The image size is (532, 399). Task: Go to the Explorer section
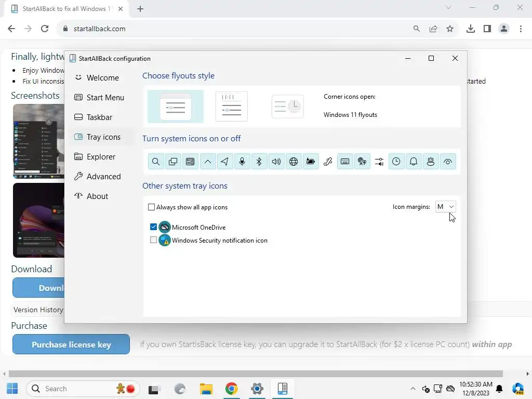(x=102, y=157)
